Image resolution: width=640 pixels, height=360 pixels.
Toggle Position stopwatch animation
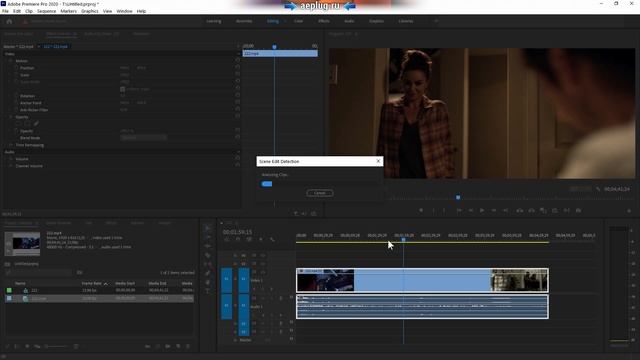point(16,68)
